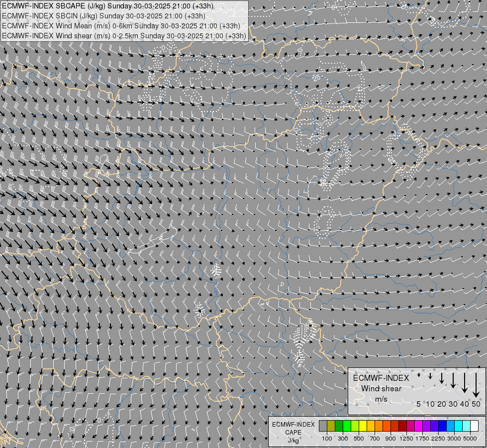Click the '5' wind shear scale number
This screenshot has width=487, height=448.
[x=419, y=404]
